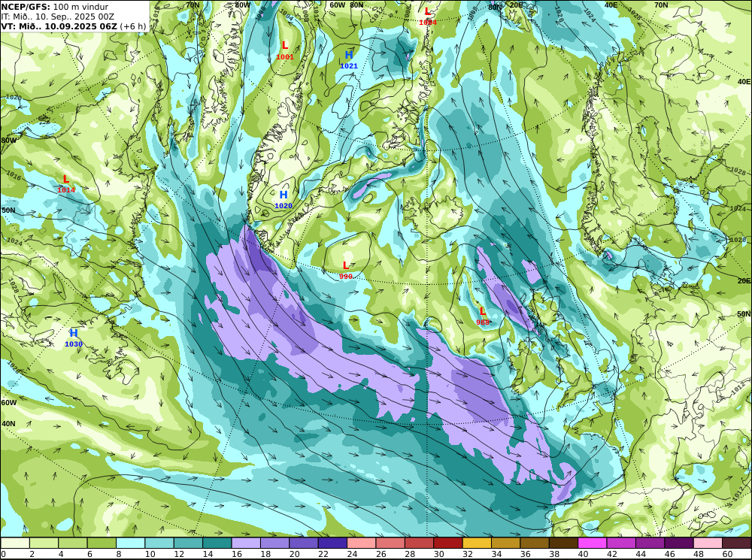Click the 48-60 pale pink legend swatch
This screenshot has height=560, width=752.
pos(708,543)
